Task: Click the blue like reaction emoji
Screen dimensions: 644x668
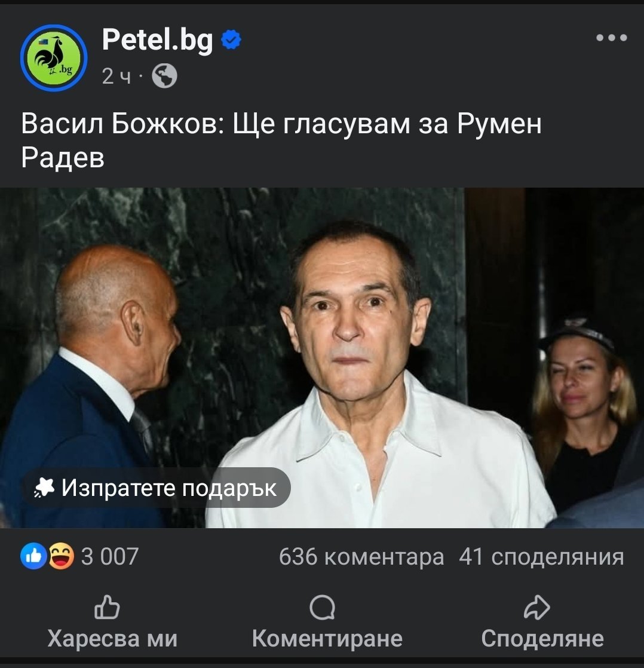Action: 33,556
